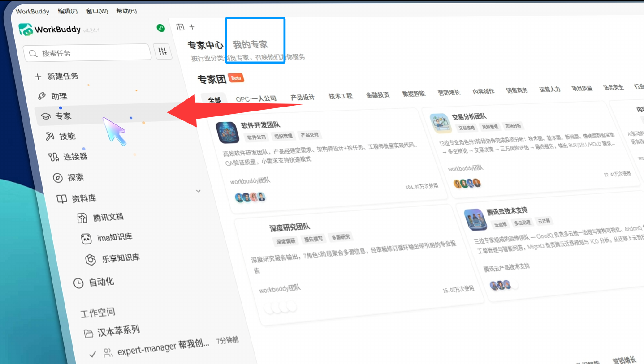Screen dimensions: 644x364
Task: Open ima知识库 in the library
Action: pos(107,238)
